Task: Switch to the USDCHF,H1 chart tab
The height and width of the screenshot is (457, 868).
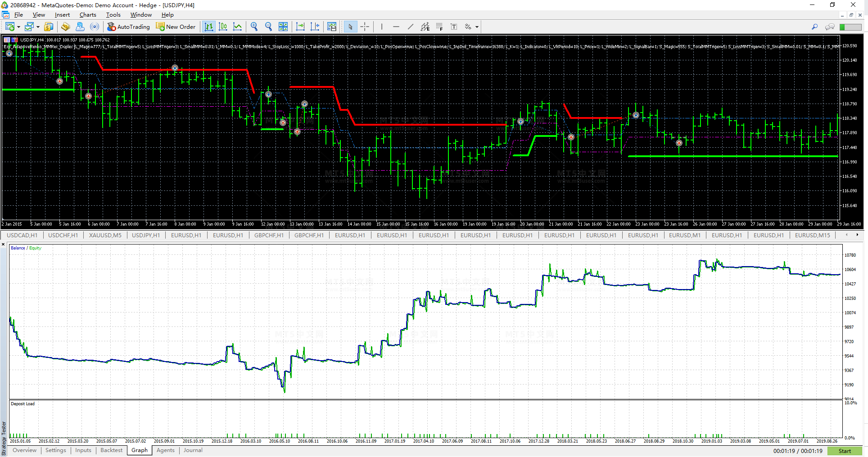Action: (x=63, y=235)
